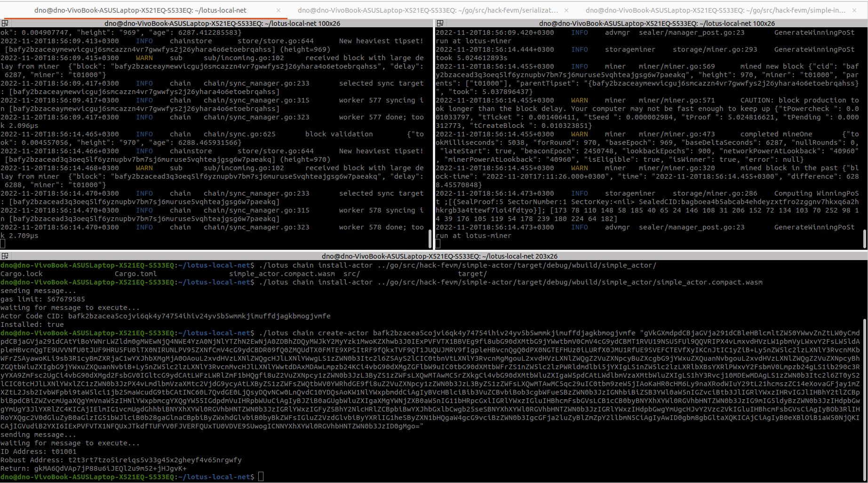Click the top-left pane scrollbar handle
The width and height of the screenshot is (868, 483).
[x=430, y=238]
